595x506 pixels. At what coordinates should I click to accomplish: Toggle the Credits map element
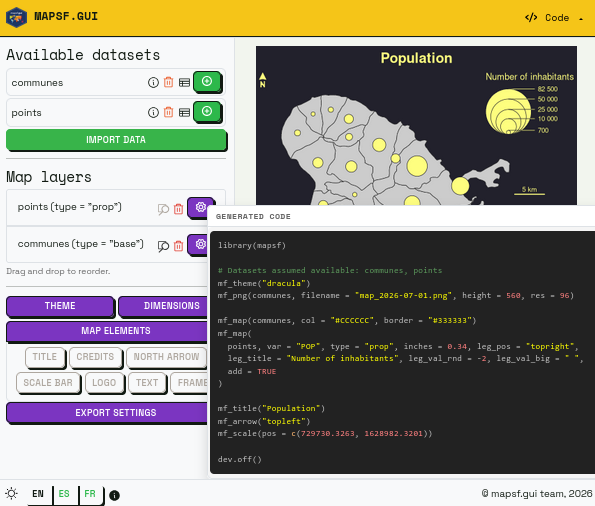pos(95,357)
